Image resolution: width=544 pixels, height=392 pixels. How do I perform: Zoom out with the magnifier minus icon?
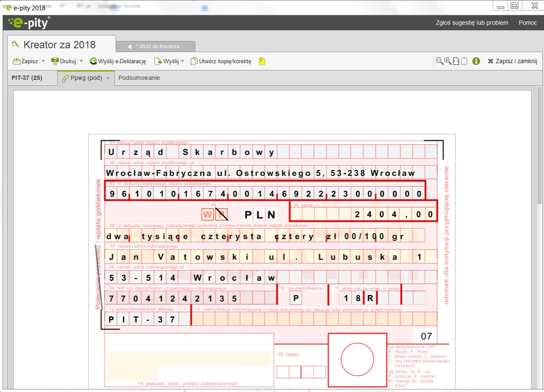(439, 61)
